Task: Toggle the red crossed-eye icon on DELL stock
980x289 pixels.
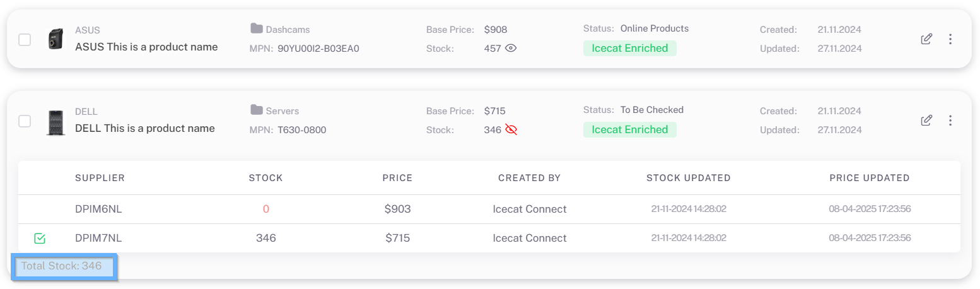Action: pyautogui.click(x=511, y=129)
